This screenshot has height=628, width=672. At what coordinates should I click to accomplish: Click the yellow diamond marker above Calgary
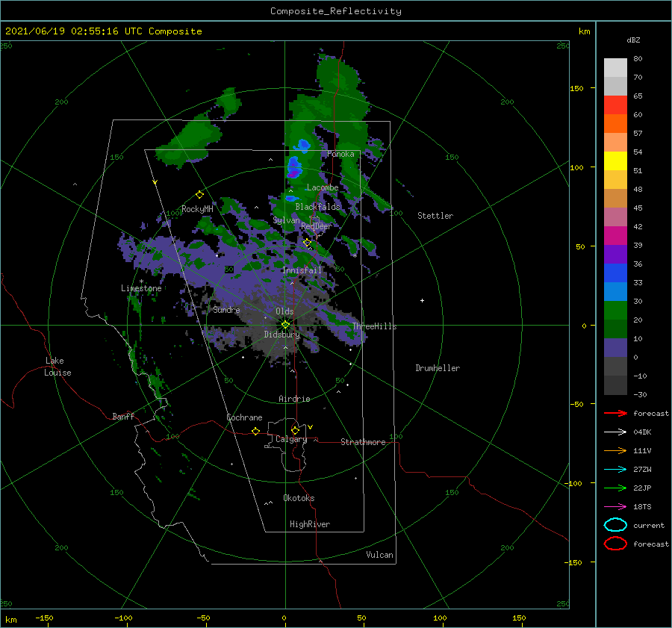[x=295, y=430]
